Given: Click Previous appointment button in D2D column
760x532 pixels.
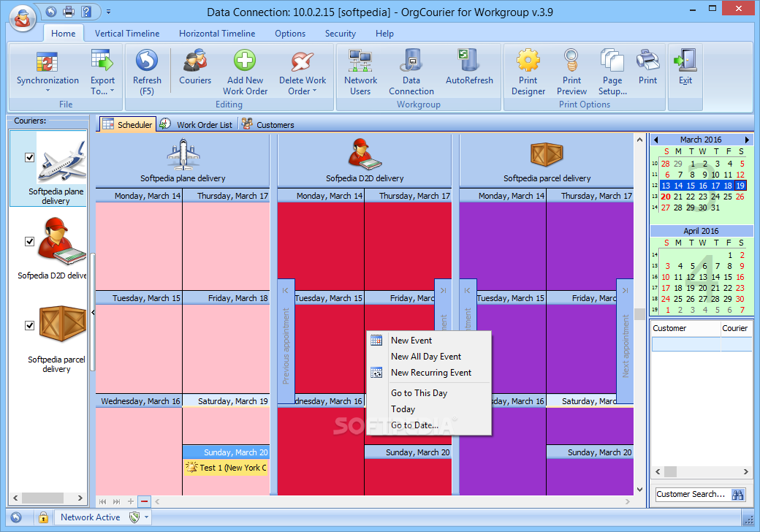Looking at the screenshot, I should [286, 341].
